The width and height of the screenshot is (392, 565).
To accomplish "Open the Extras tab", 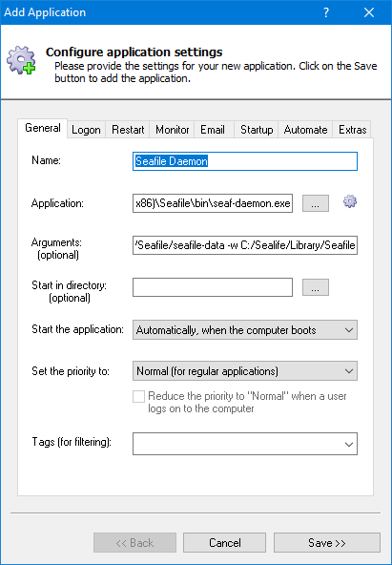I will click(352, 130).
